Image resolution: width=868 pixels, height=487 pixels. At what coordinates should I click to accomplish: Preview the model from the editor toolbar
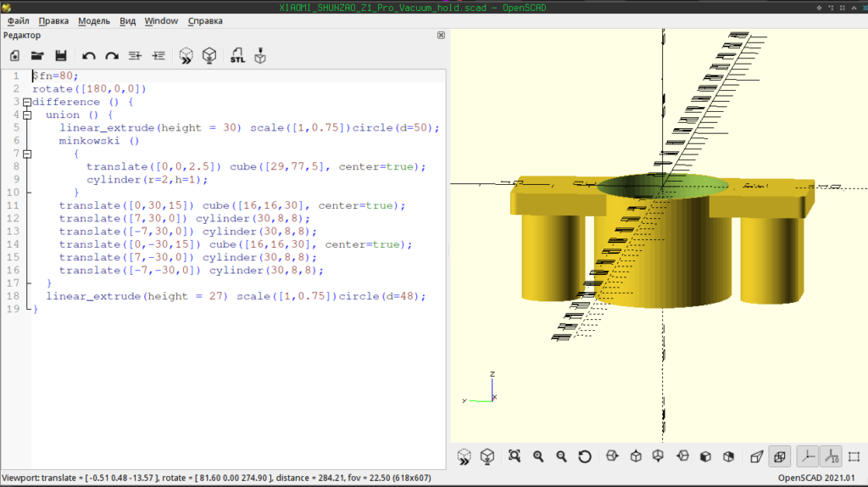(186, 55)
